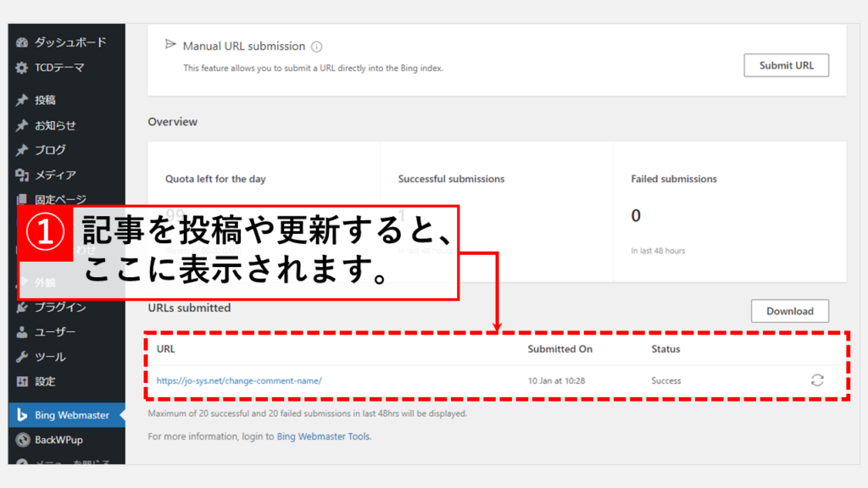The height and width of the screenshot is (488, 868).
Task: Click the Bing logo icon in sidebar
Action: pyautogui.click(x=22, y=415)
